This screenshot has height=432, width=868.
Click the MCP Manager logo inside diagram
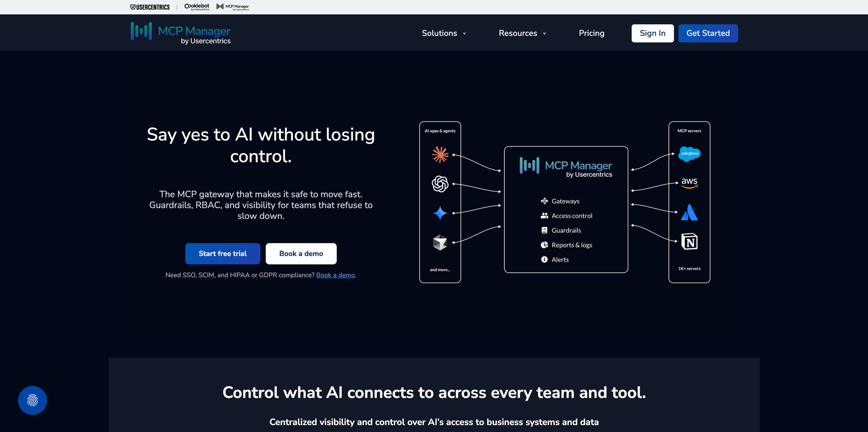tap(566, 167)
